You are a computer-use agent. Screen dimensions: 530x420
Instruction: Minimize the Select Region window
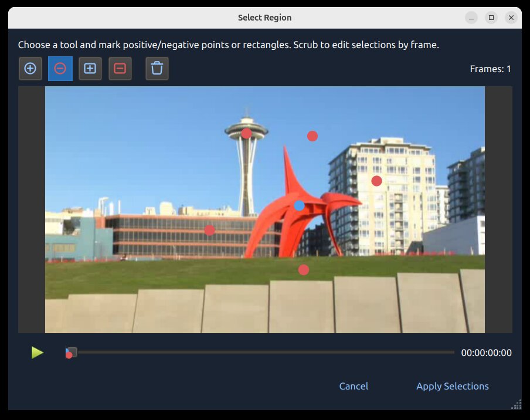tap(471, 18)
